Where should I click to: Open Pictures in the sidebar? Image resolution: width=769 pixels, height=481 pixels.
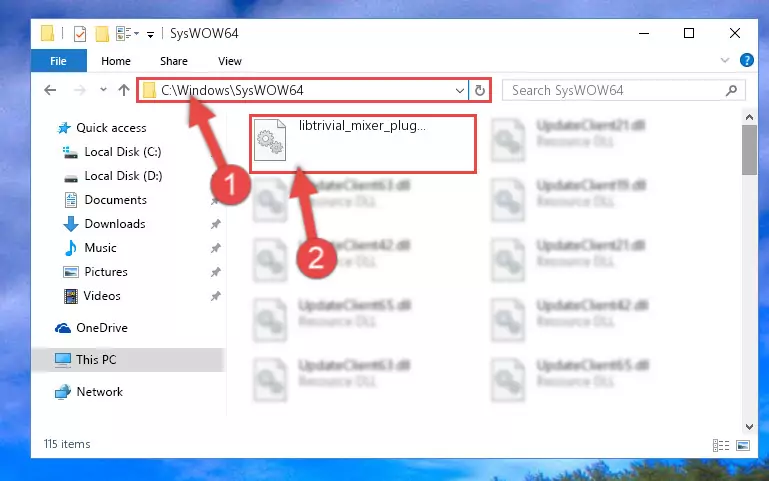(106, 272)
